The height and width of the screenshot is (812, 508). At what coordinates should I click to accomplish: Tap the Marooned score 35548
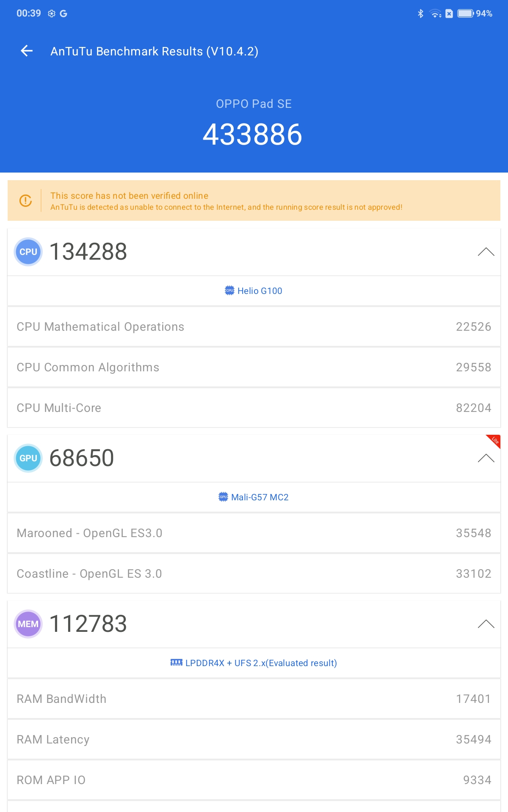[473, 533]
